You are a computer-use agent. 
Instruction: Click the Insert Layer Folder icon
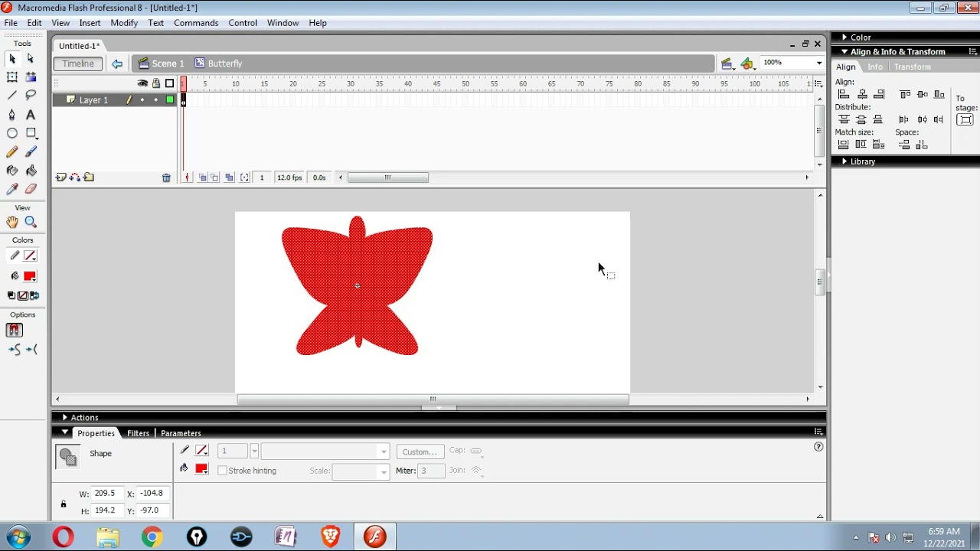point(89,178)
